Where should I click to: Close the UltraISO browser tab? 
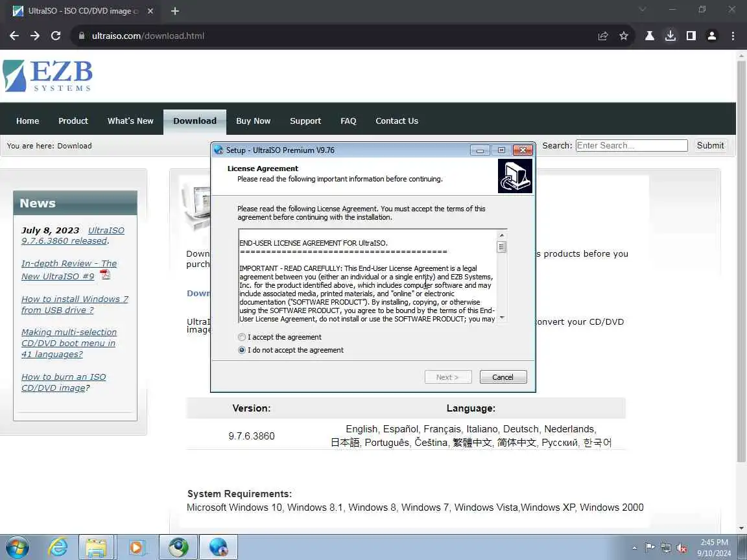click(x=150, y=11)
